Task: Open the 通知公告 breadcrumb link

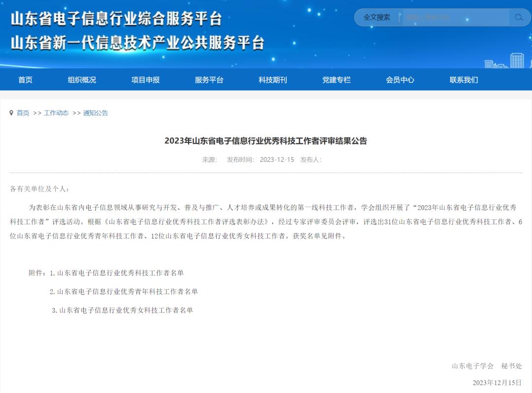Action: pyautogui.click(x=96, y=113)
